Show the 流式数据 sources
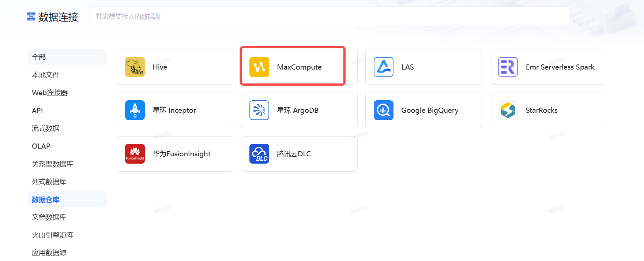The image size is (644, 261). point(67,128)
